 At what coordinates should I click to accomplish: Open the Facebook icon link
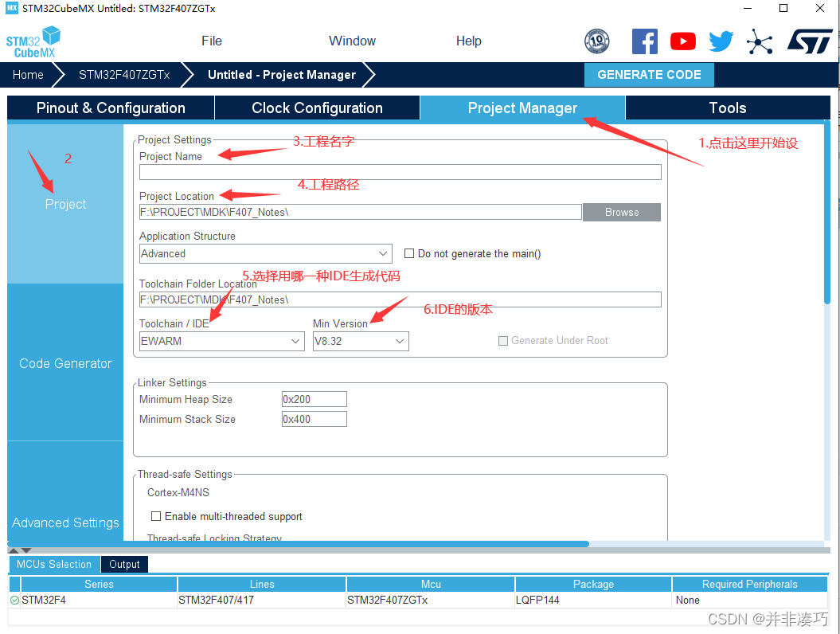click(x=644, y=41)
